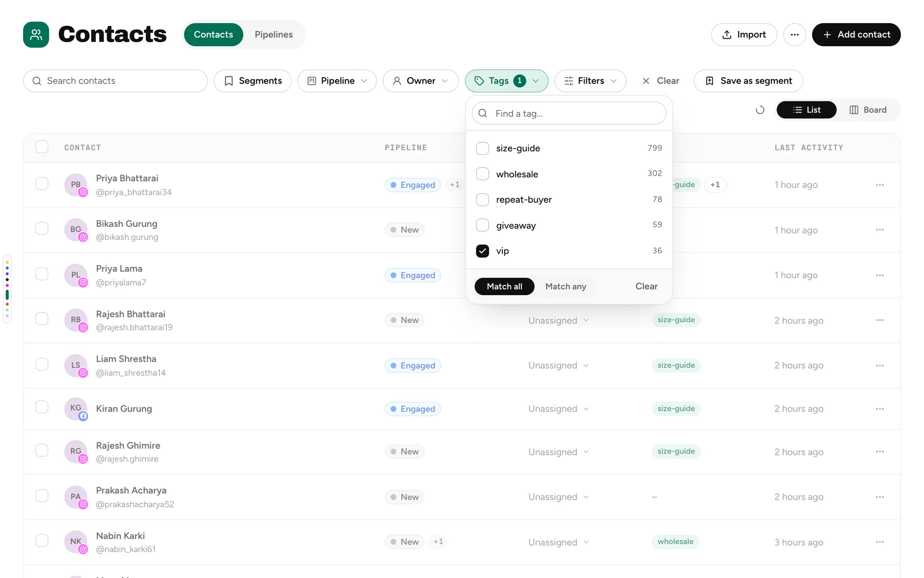924x578 pixels.
Task: Click the Find a tag search field
Action: [x=569, y=113]
